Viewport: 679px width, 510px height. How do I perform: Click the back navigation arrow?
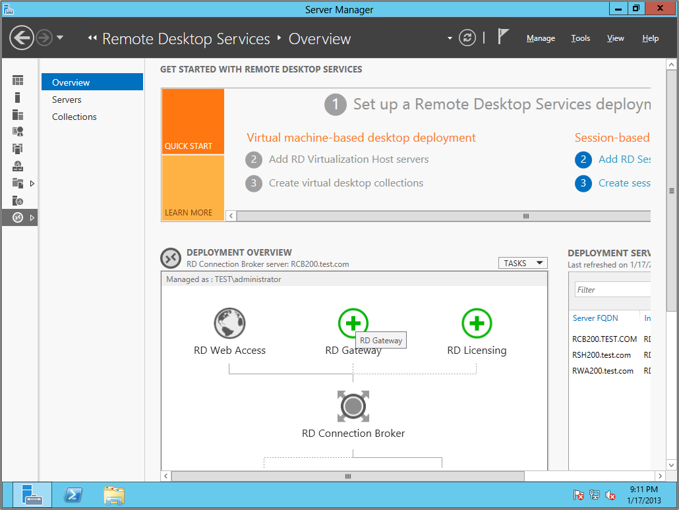[x=21, y=38]
